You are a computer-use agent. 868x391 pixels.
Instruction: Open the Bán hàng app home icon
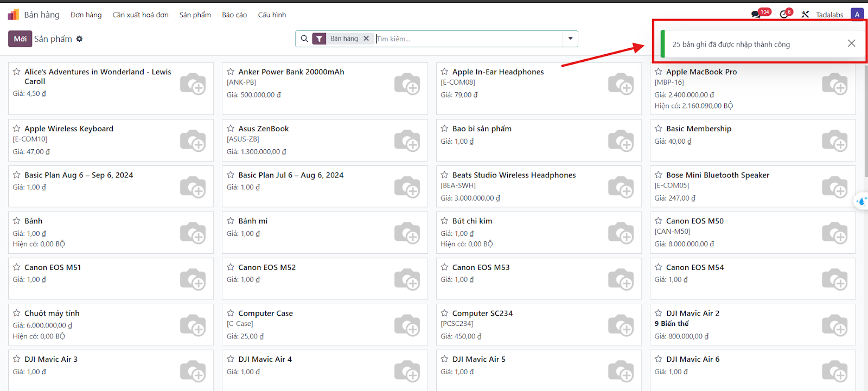pos(14,15)
